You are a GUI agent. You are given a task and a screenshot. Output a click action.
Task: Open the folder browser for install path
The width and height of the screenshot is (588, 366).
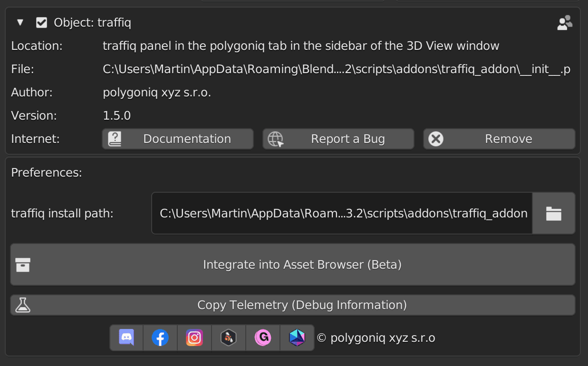coord(553,213)
